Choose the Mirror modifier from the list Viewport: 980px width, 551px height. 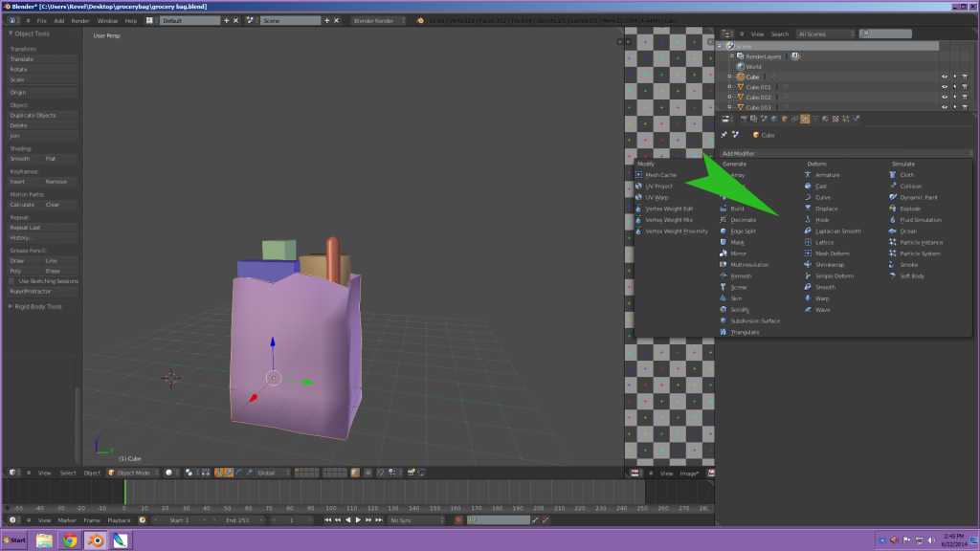tap(738, 253)
